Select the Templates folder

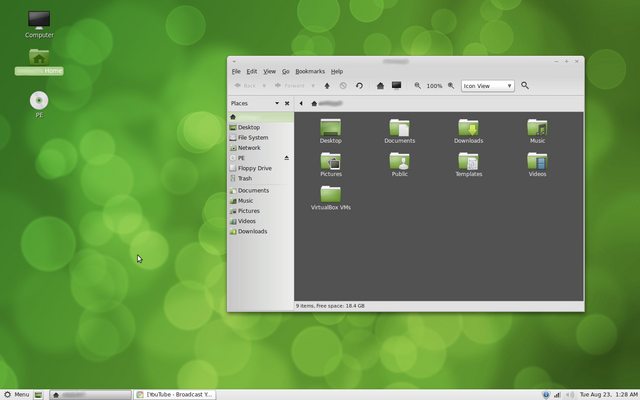pos(469,164)
